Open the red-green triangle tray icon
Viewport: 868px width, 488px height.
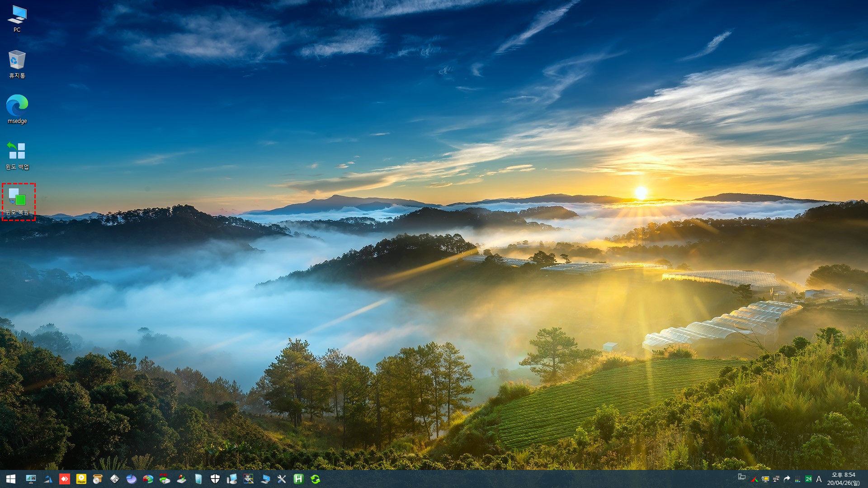(754, 479)
